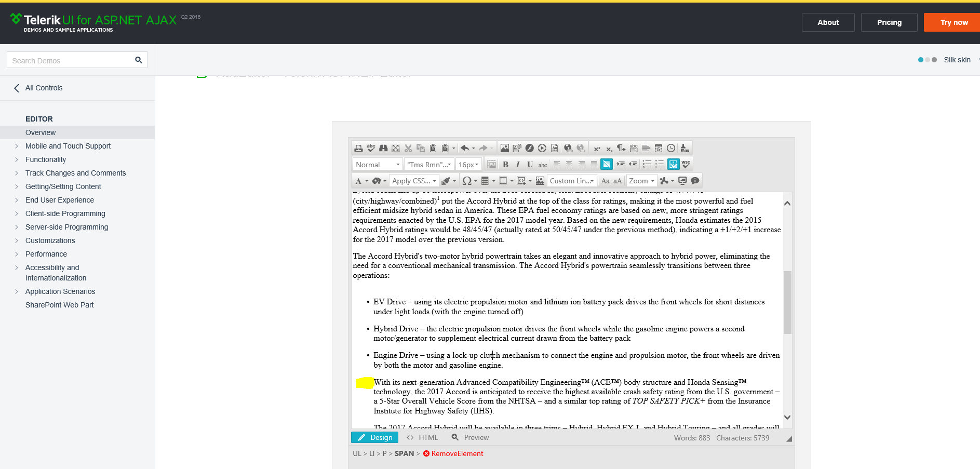The height and width of the screenshot is (469, 980).
Task: Click the Undo arrow
Action: click(x=465, y=149)
